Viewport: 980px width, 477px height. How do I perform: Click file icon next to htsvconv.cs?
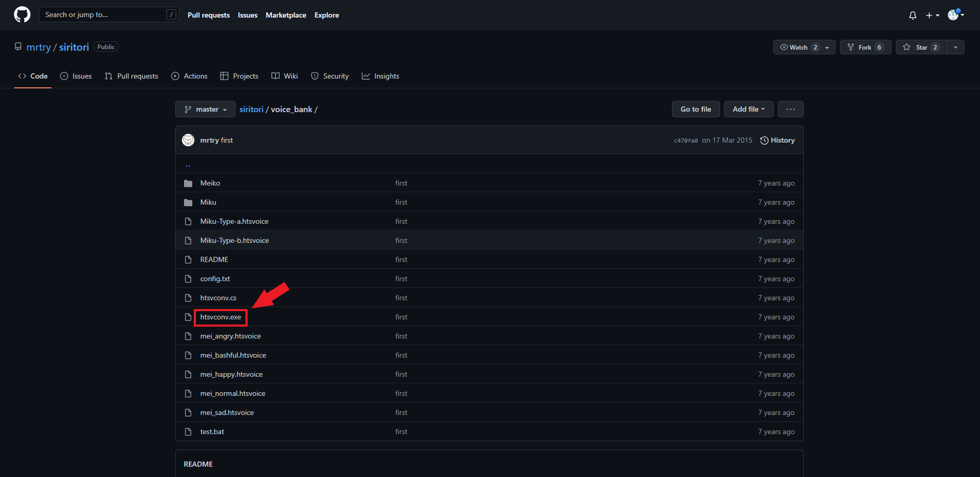click(x=188, y=298)
